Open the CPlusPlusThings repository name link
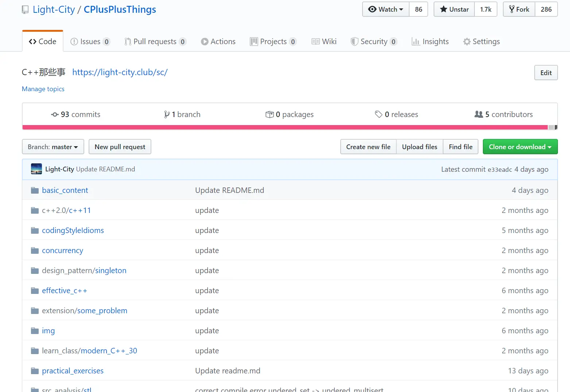 120,9
